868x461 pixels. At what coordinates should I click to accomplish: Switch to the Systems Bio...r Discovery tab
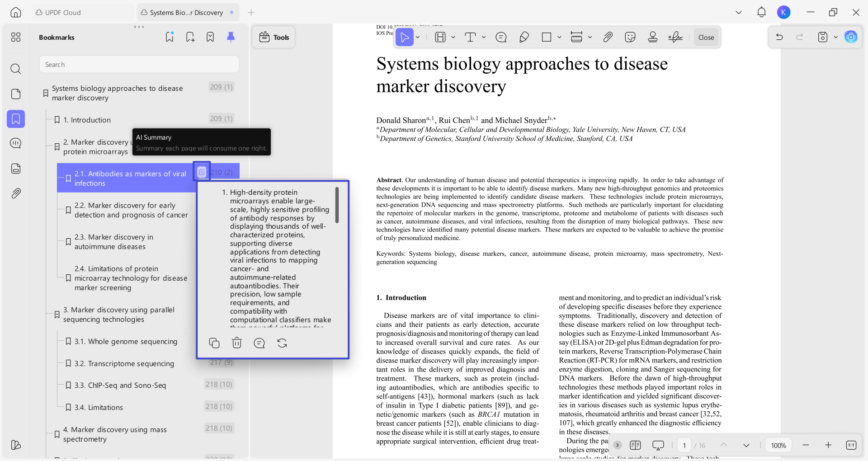188,13
